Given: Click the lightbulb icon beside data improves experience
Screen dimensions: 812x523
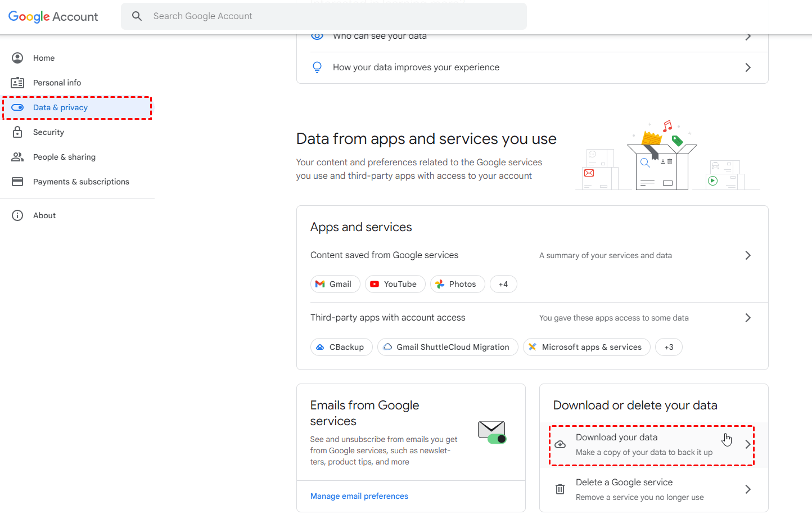Looking at the screenshot, I should 317,67.
